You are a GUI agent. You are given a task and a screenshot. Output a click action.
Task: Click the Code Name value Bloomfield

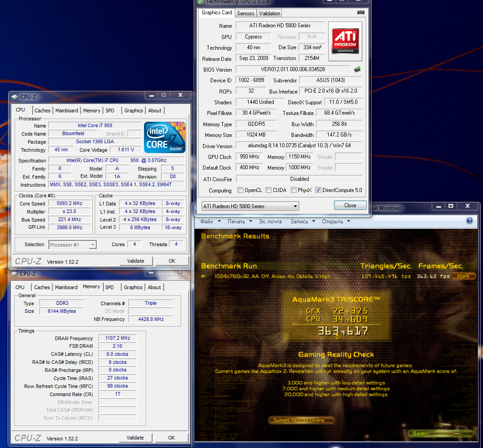click(x=73, y=133)
